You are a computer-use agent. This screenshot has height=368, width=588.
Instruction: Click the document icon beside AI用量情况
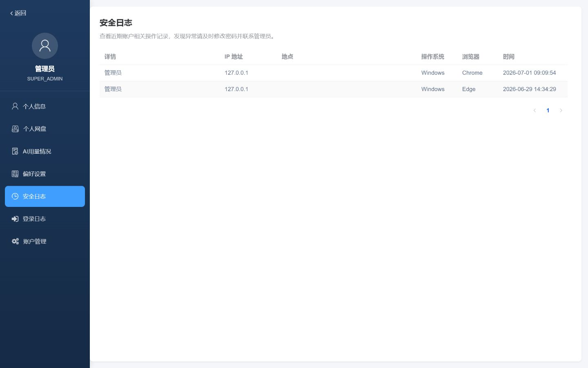(15, 151)
